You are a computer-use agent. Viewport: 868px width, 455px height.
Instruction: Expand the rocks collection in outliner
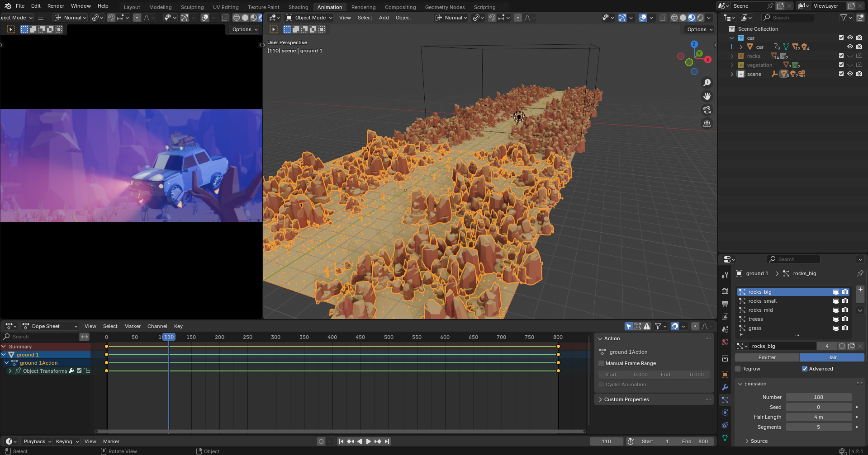coord(732,56)
